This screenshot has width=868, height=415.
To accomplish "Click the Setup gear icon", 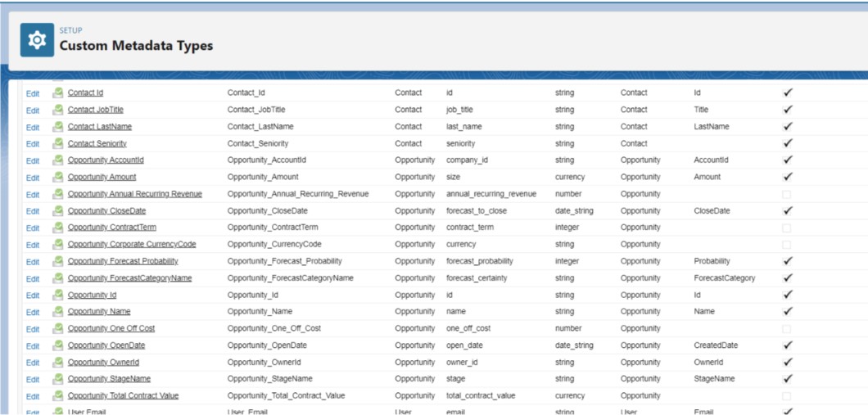I will [37, 40].
